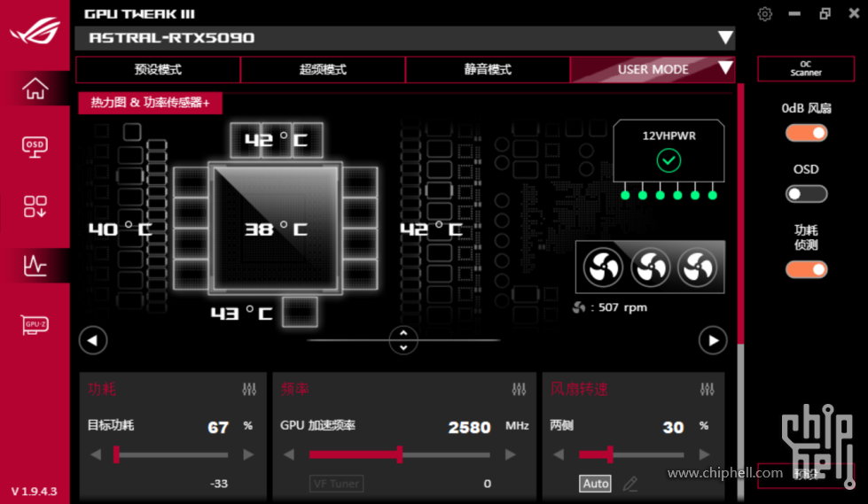Increase GPU boost clock with right arrow
This screenshot has height=504, width=868.
click(x=511, y=454)
